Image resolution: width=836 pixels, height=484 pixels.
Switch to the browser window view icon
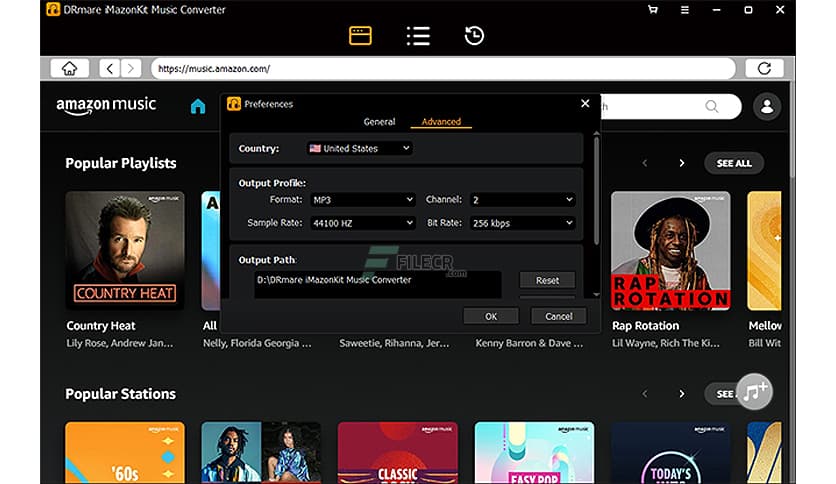coord(360,36)
